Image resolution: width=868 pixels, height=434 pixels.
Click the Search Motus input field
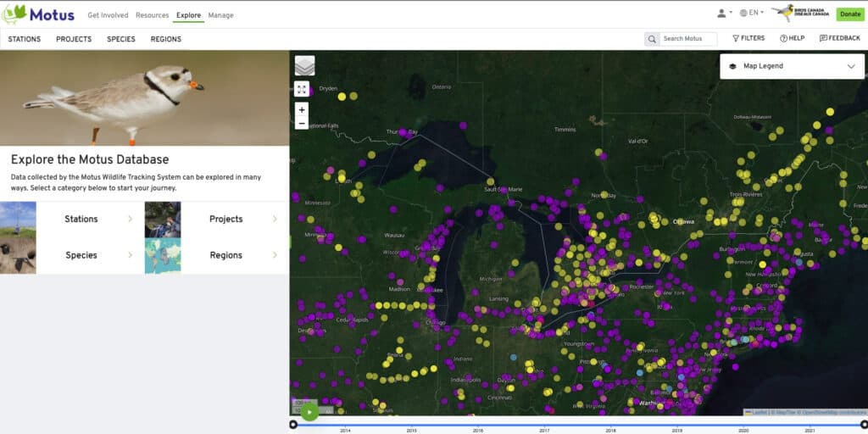pos(687,39)
